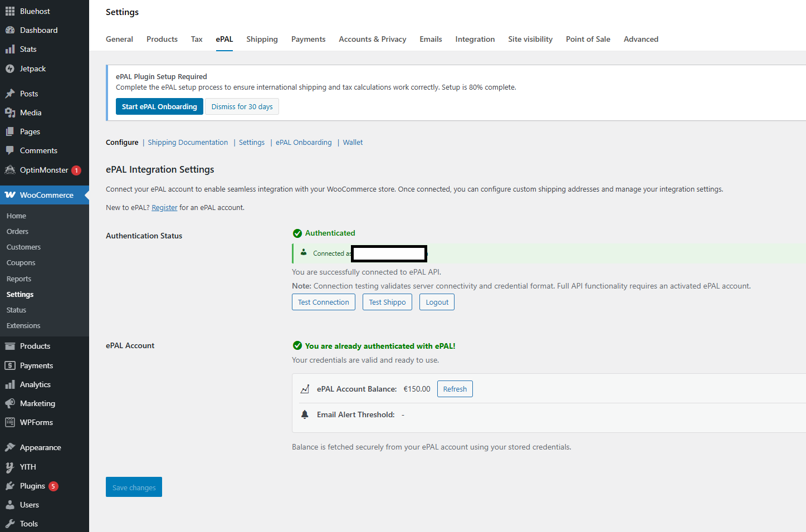
Task: Click the Test Connection button
Action: click(324, 302)
